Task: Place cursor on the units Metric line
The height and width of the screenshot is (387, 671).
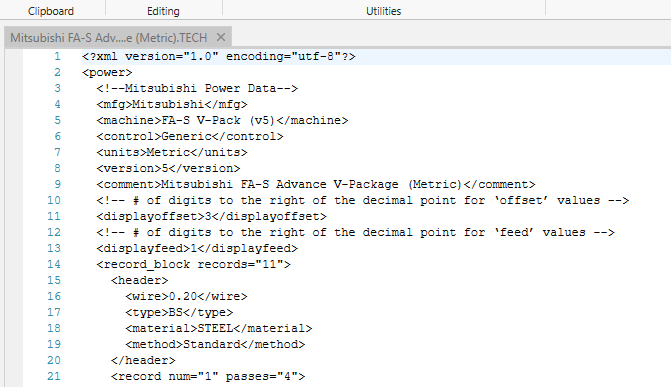Action: (x=172, y=152)
